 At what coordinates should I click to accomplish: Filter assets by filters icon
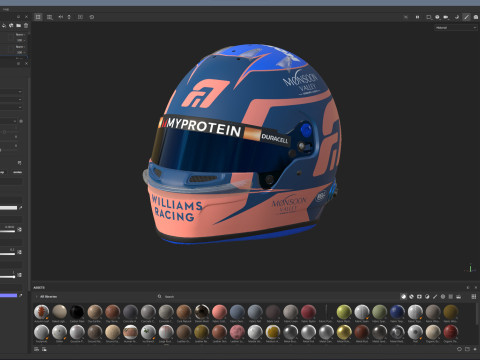click(427, 296)
